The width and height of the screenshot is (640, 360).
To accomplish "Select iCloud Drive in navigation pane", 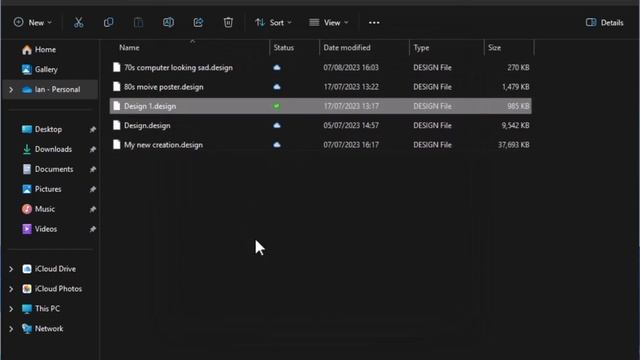I will (49, 269).
